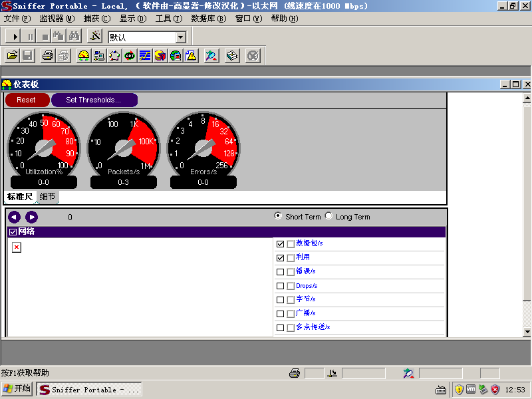Open the Alarm Log warning icon
This screenshot has width=532, height=399.
(x=191, y=56)
